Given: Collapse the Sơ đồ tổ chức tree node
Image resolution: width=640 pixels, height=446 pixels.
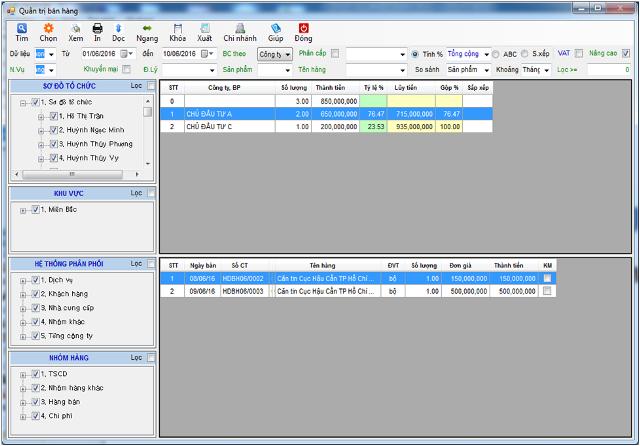Looking at the screenshot, I should click(23, 103).
